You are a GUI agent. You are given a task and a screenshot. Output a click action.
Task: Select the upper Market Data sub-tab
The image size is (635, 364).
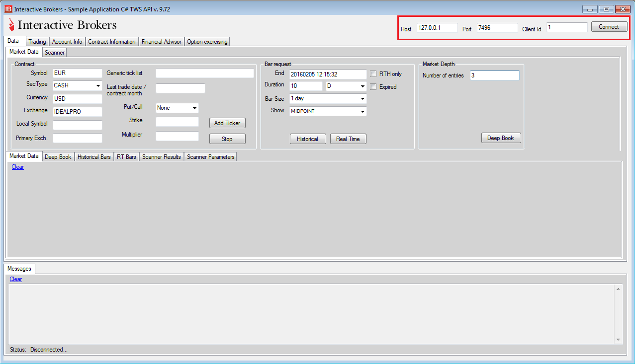[24, 52]
